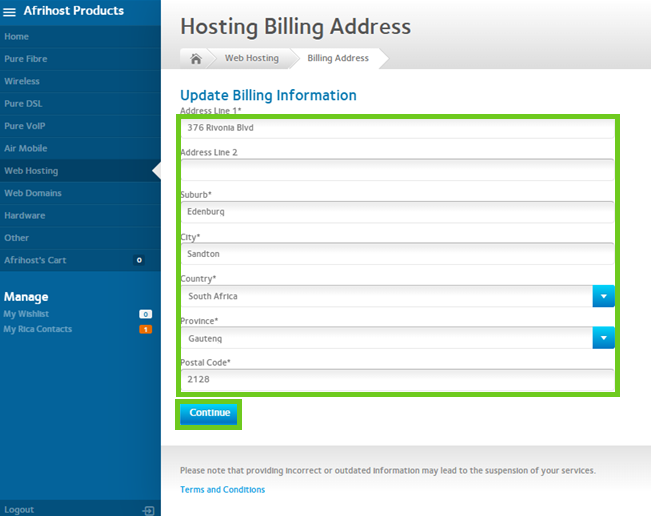The width and height of the screenshot is (653, 516).
Task: Click the Address Line 1 field
Action: (398, 128)
